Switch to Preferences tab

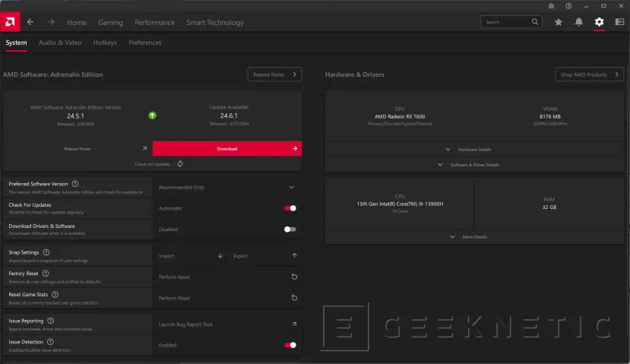tap(145, 43)
